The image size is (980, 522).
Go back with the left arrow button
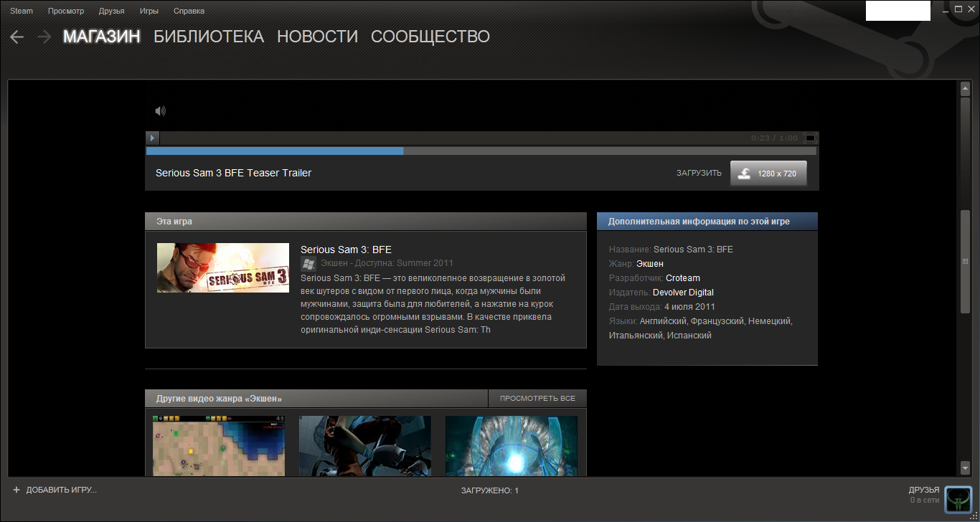(17, 37)
